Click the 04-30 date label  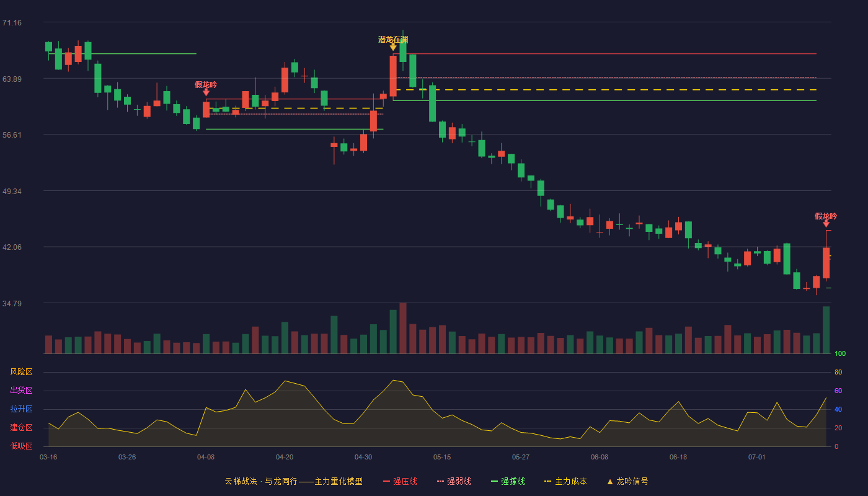363,457
